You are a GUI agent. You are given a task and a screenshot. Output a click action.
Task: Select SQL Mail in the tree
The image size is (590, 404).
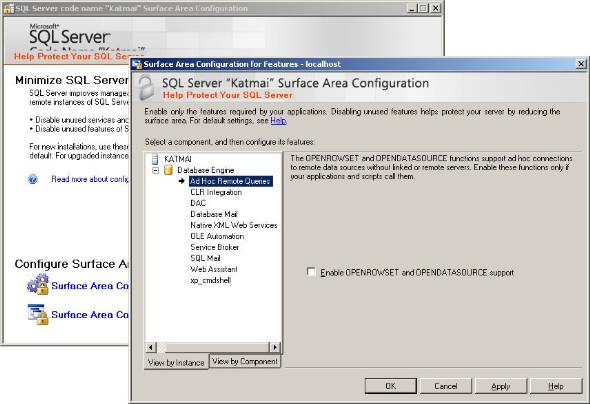[x=205, y=258]
